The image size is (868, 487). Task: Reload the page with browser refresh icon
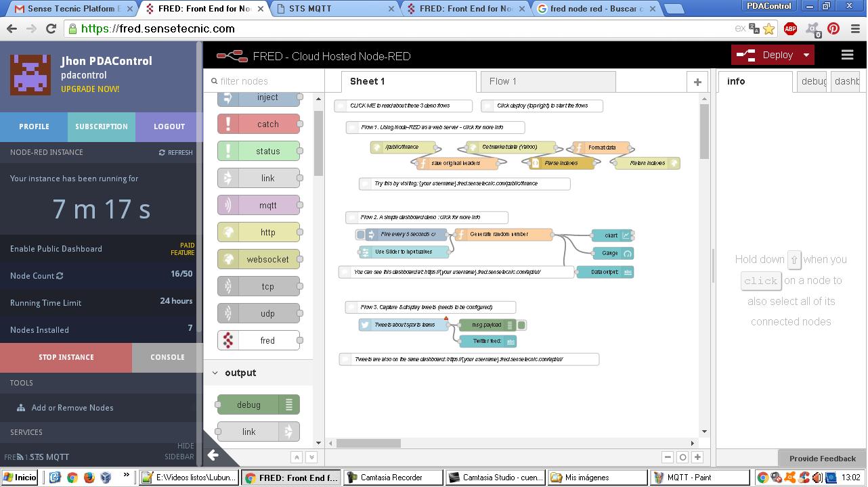pyautogui.click(x=51, y=29)
